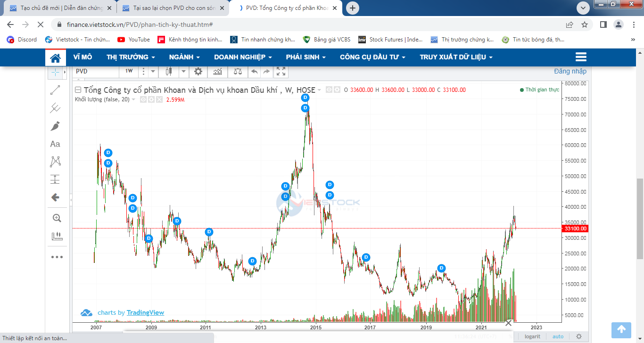Expand the THỊ TRƯỜNG menu

tap(131, 57)
